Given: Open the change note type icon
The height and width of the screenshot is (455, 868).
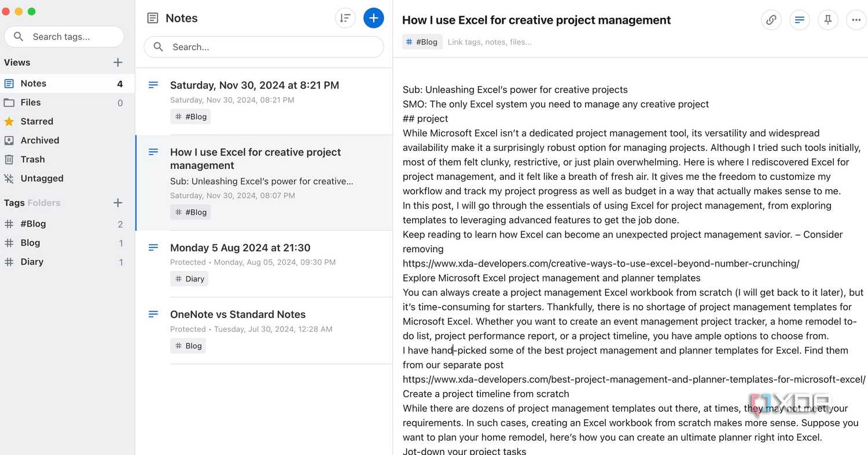Looking at the screenshot, I should [x=800, y=20].
